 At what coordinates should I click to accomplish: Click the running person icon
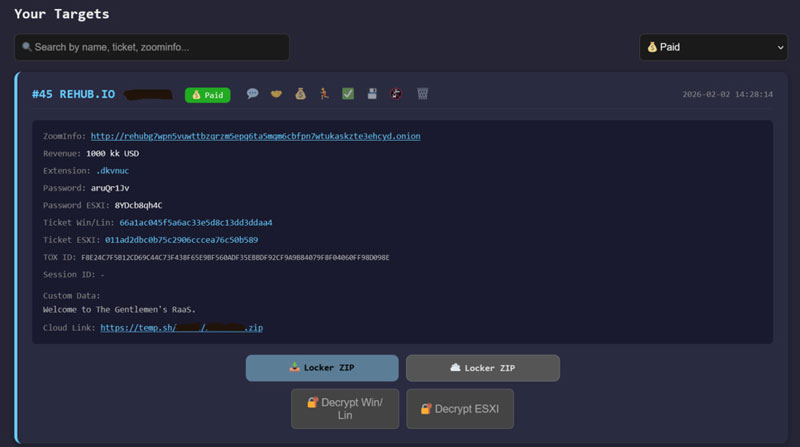(324, 94)
